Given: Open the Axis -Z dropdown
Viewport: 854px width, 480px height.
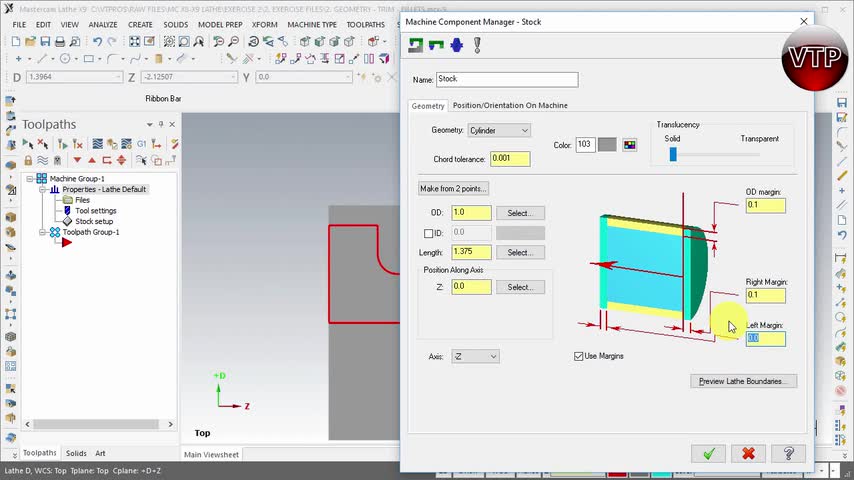Looking at the screenshot, I should point(475,356).
